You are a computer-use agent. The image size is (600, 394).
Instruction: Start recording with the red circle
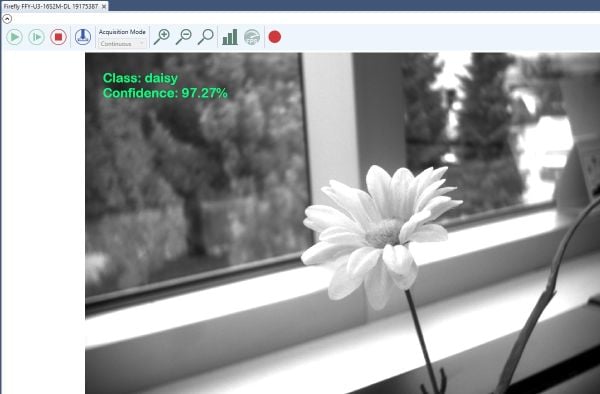tap(275, 37)
